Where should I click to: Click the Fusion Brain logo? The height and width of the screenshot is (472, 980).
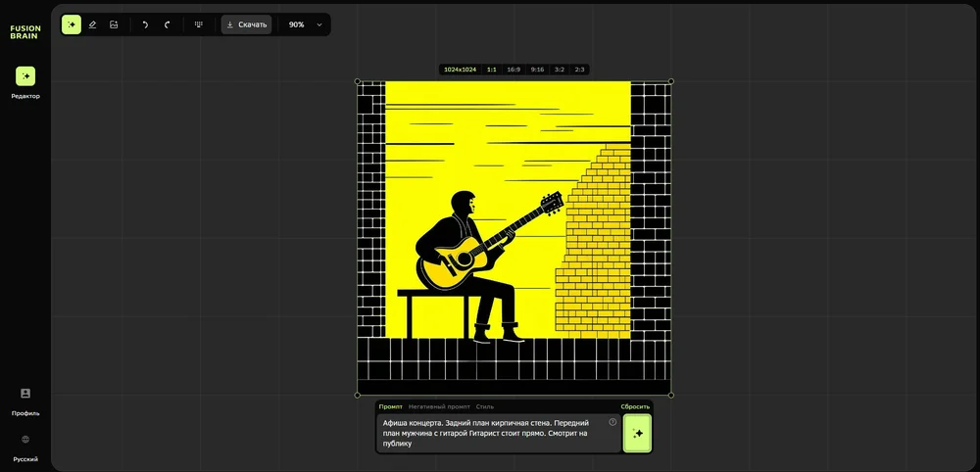click(x=25, y=32)
